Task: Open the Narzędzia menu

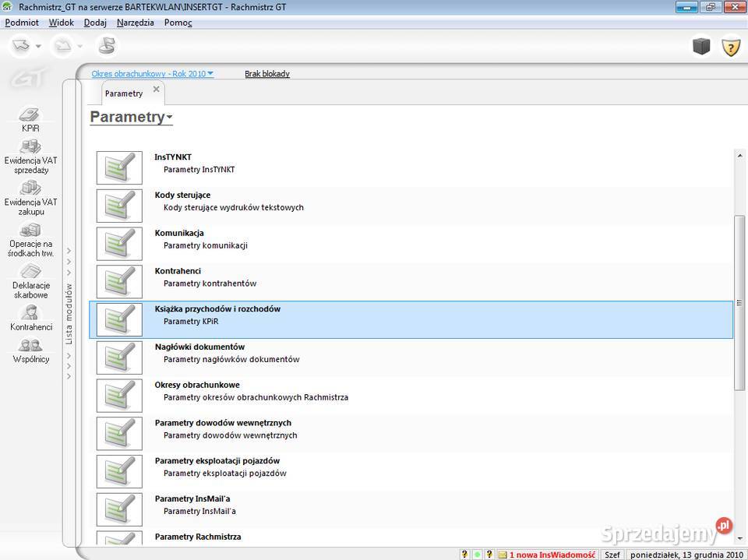Action: [136, 23]
